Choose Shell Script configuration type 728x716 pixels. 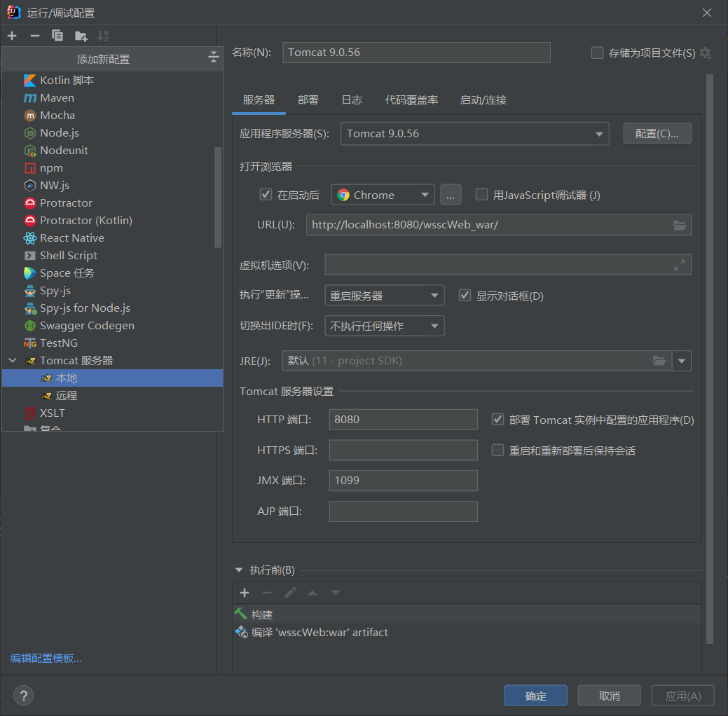112,256
